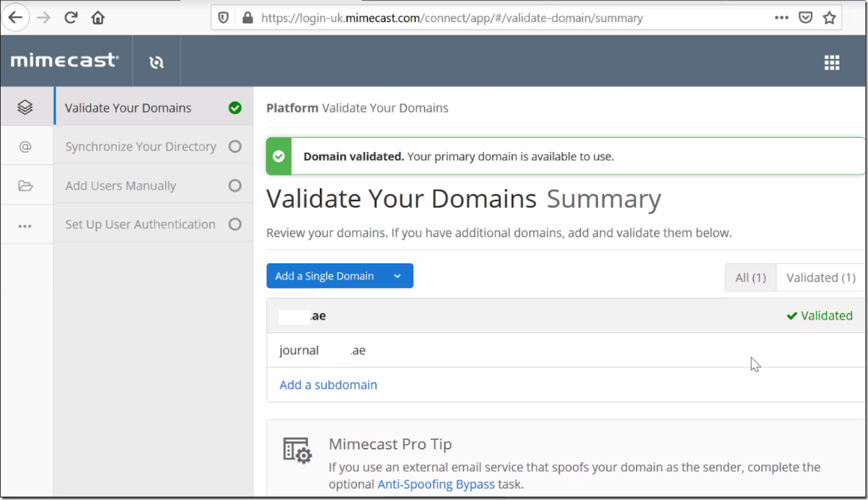This screenshot has width=868, height=500.
Task: Click the primary .ae domain header row
Action: point(566,316)
